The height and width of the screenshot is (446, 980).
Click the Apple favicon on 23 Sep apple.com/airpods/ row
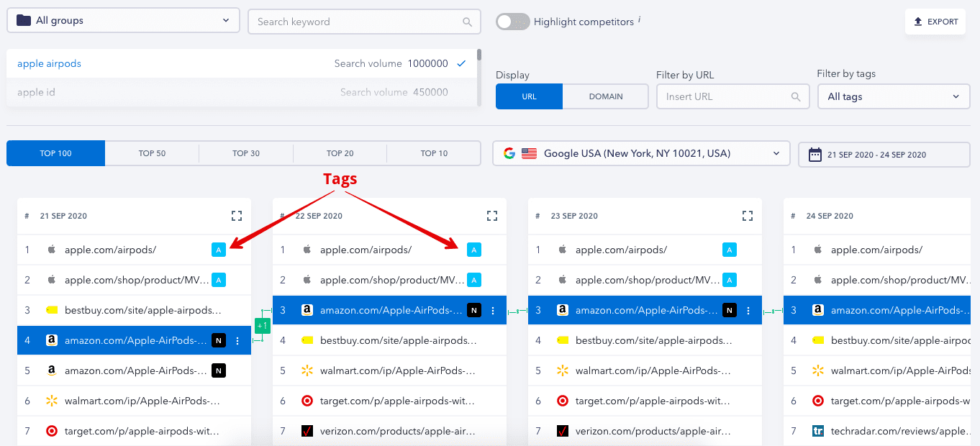(563, 250)
